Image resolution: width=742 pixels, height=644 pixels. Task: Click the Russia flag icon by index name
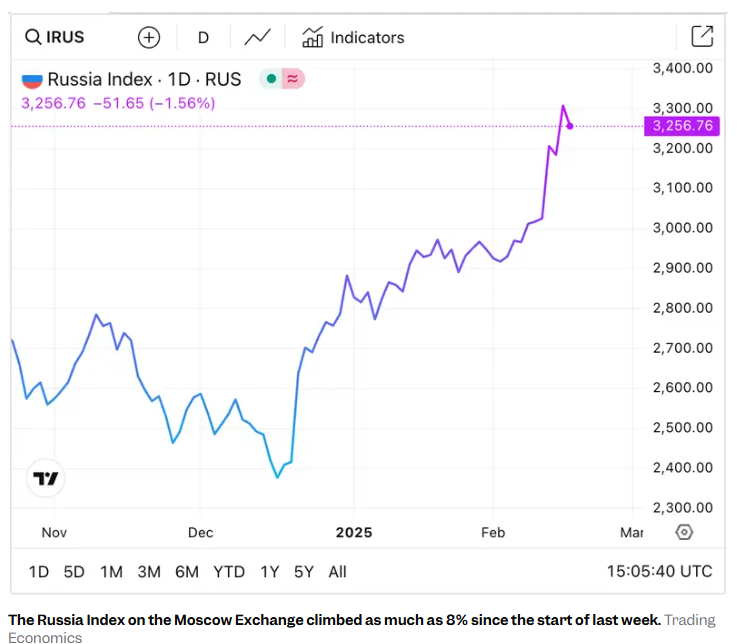coord(32,80)
